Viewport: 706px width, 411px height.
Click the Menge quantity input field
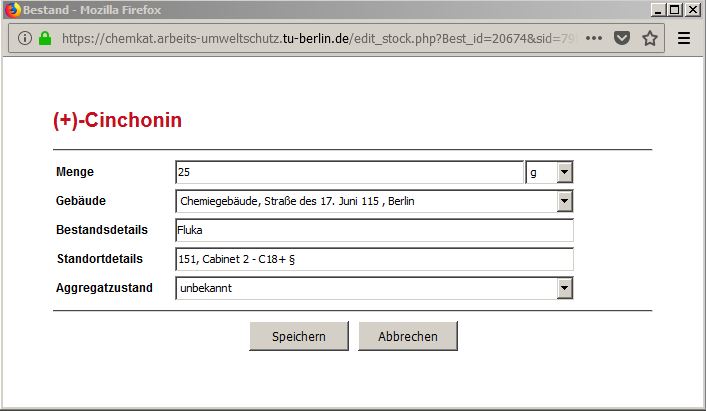pos(349,172)
